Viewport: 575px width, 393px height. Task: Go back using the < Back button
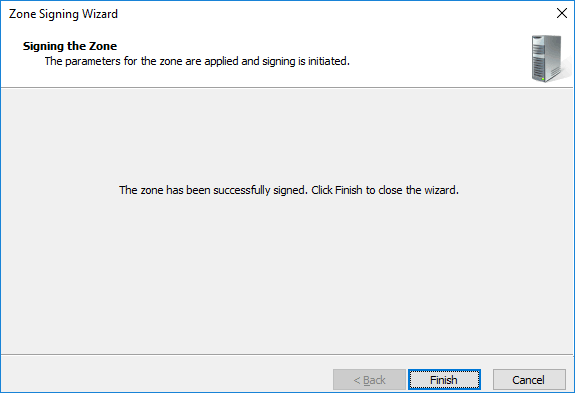tap(369, 379)
